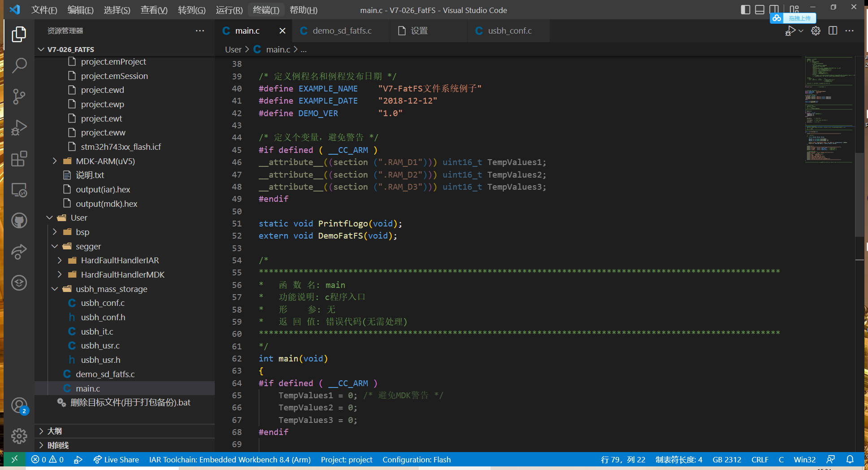The image size is (868, 470).
Task: Click the Win32 configuration status item
Action: click(x=804, y=460)
